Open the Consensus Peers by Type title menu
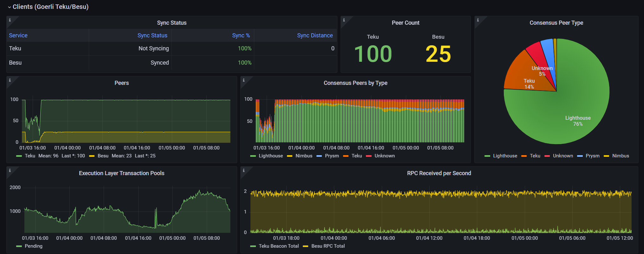Screen dimensions: 644x254 coord(355,83)
